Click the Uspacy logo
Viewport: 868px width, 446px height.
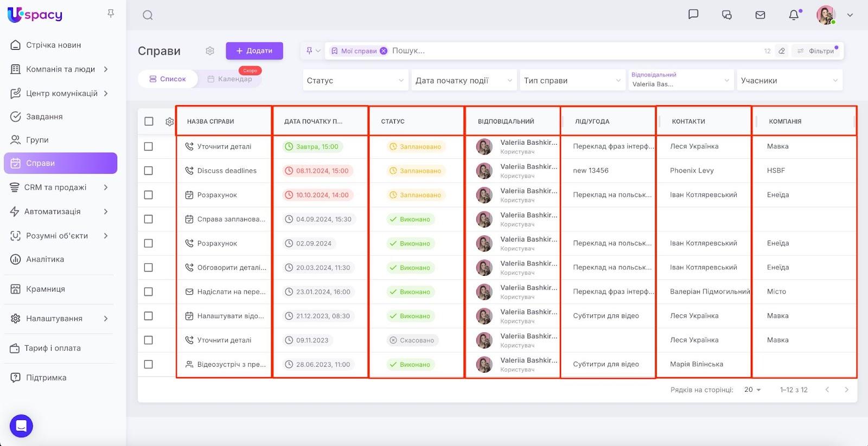(35, 15)
